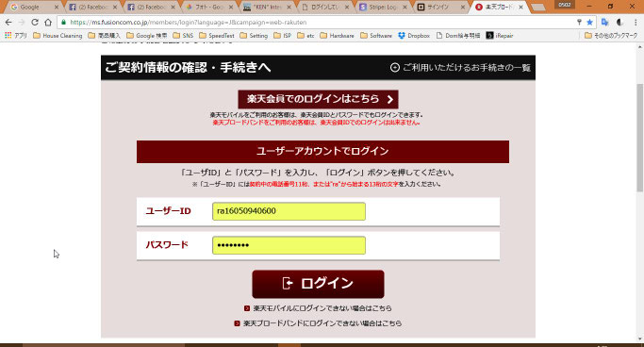Bookmark this page with the star icon

click(x=590, y=23)
